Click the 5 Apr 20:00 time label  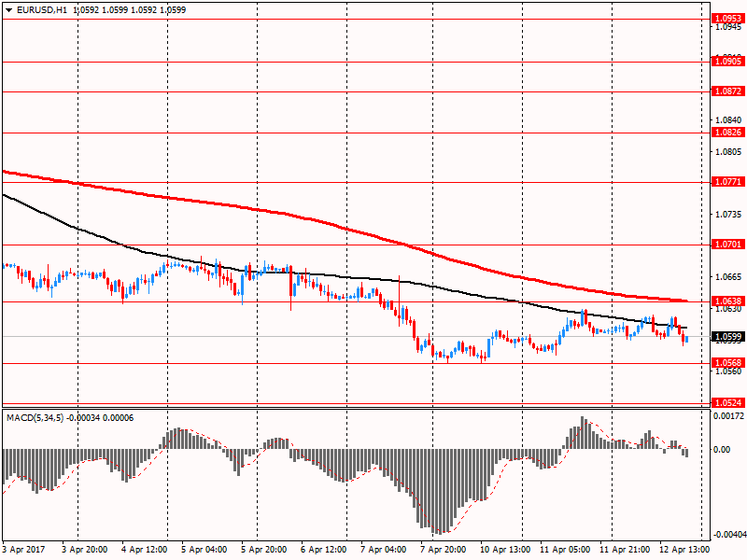pos(264,550)
